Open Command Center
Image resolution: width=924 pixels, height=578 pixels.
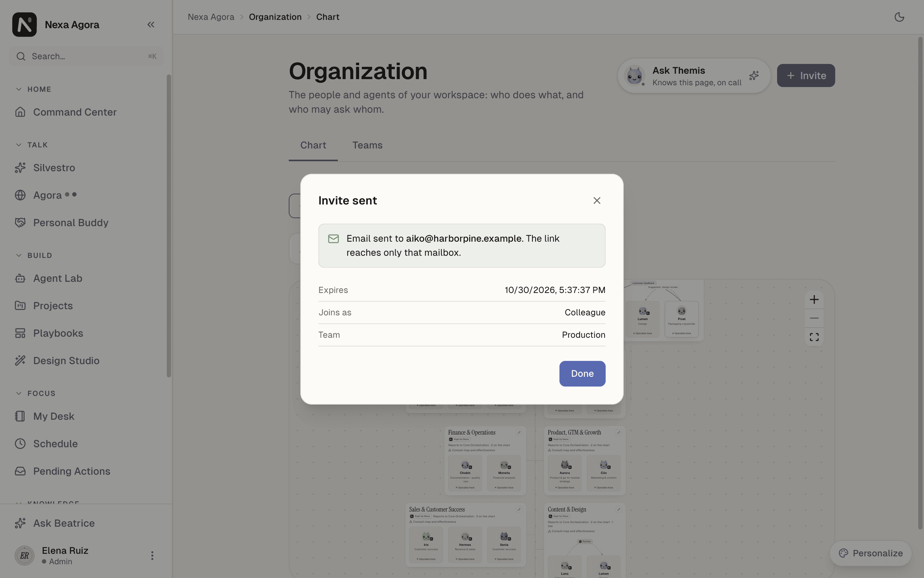pos(86,112)
